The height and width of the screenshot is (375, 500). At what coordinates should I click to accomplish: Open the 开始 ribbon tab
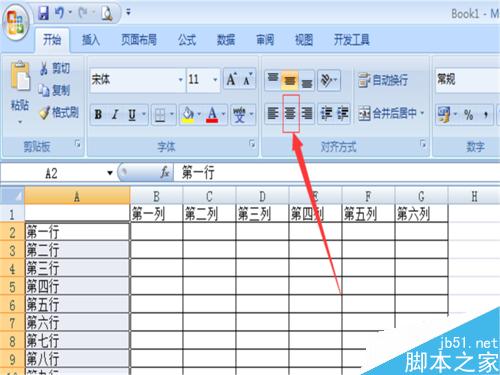[x=52, y=40]
